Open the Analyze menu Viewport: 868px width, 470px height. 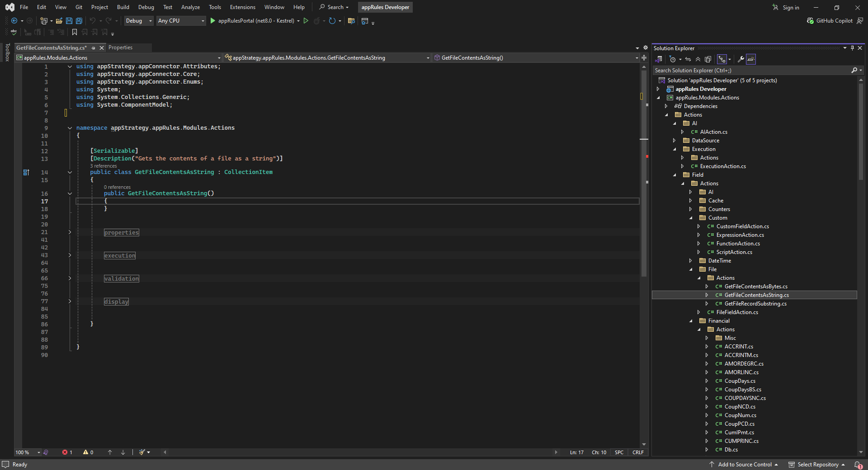point(190,7)
